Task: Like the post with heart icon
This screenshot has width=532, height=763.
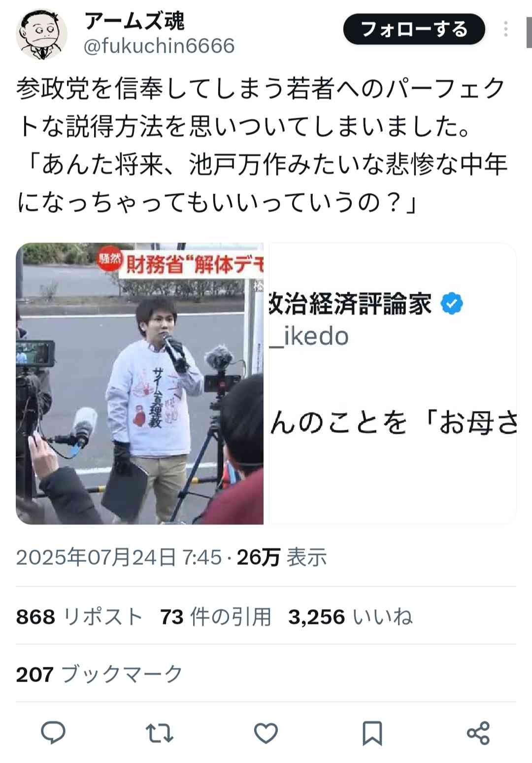Action: (266, 733)
